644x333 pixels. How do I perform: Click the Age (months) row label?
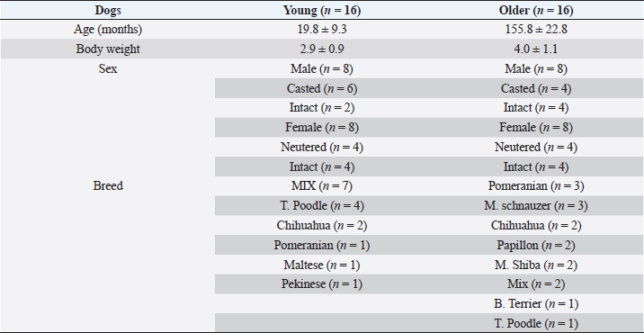(x=108, y=30)
